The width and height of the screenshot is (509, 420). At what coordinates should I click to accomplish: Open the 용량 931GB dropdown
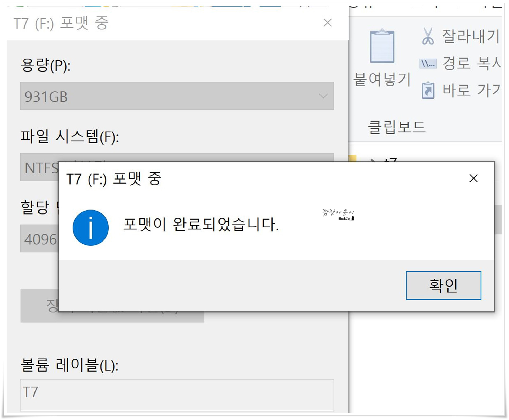tap(177, 96)
